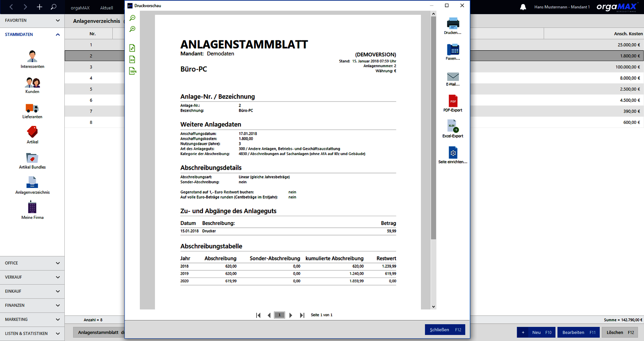644x341 pixels.
Task: Jump to the last preview page
Action: 302,315
